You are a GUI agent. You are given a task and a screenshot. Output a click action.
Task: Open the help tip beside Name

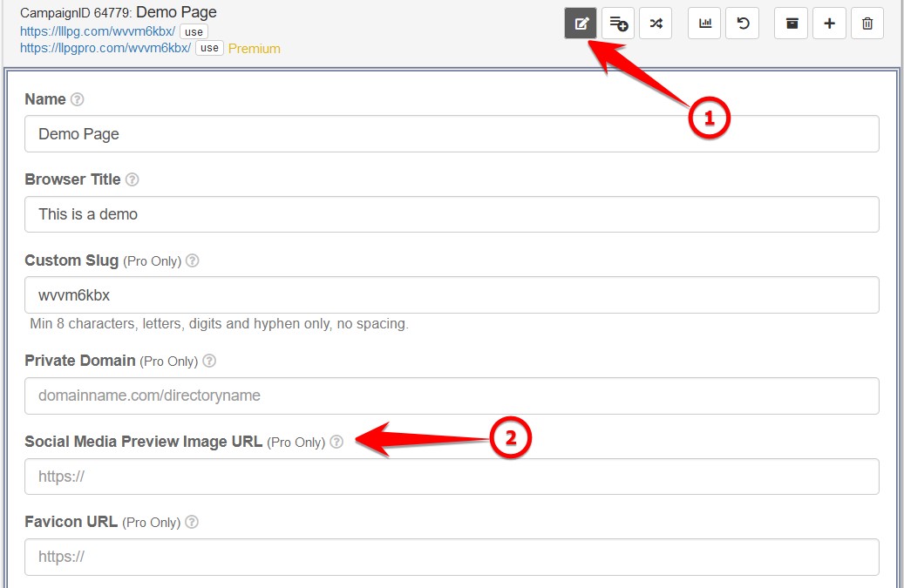pyautogui.click(x=76, y=98)
